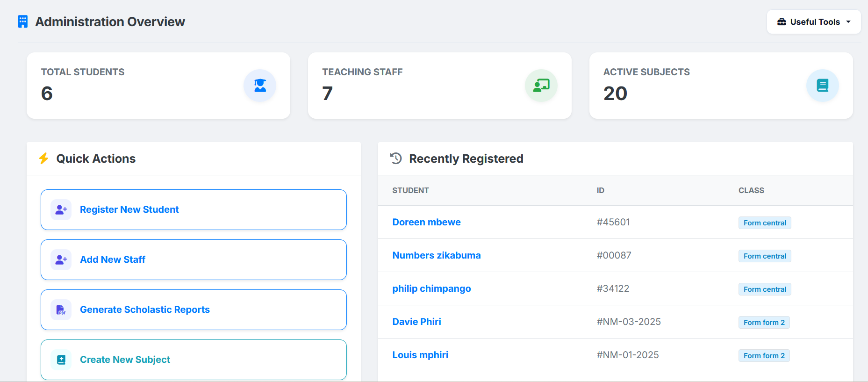Click ID #45601

[613, 222]
